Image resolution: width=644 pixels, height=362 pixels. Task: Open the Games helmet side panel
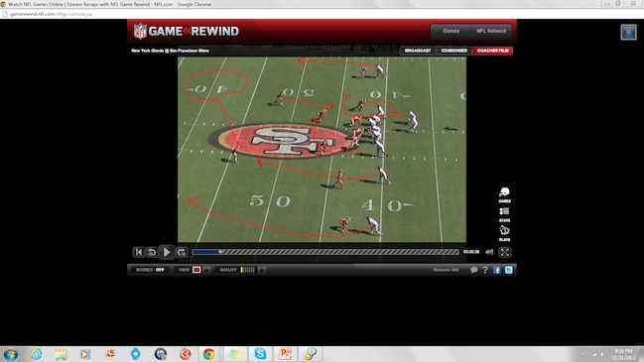[504, 195]
